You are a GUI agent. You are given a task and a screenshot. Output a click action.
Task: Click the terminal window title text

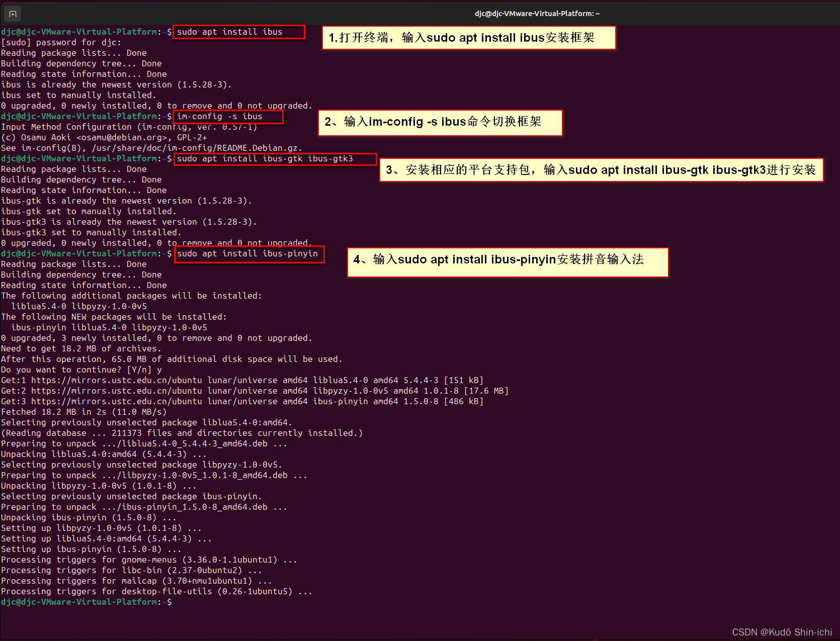(537, 14)
